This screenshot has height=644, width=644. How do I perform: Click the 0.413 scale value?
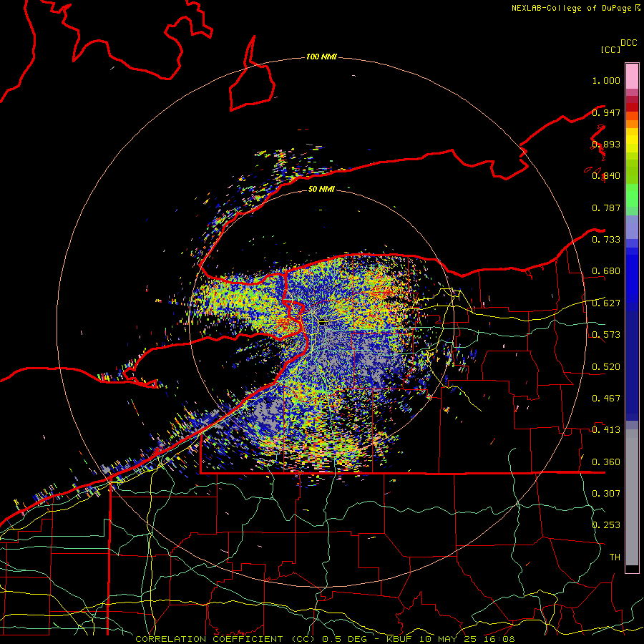click(x=606, y=430)
